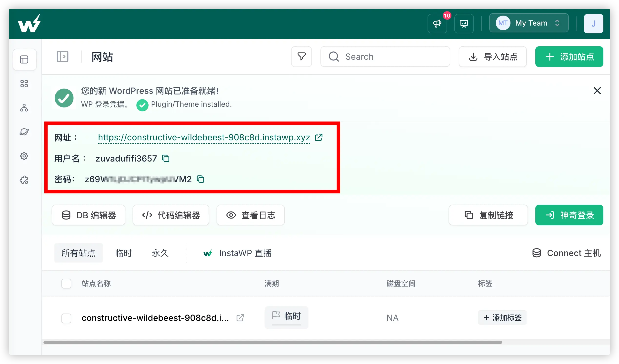
Task: Open external link icon in site row
Action: pyautogui.click(x=240, y=318)
